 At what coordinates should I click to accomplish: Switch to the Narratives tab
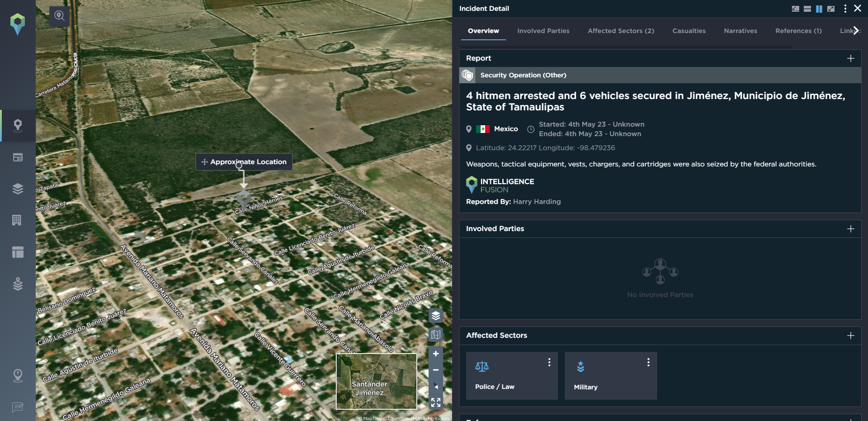point(740,31)
